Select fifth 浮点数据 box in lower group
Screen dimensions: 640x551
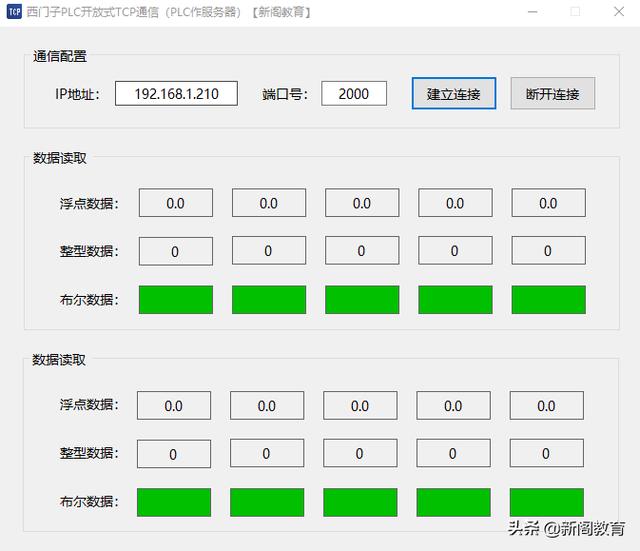click(547, 406)
